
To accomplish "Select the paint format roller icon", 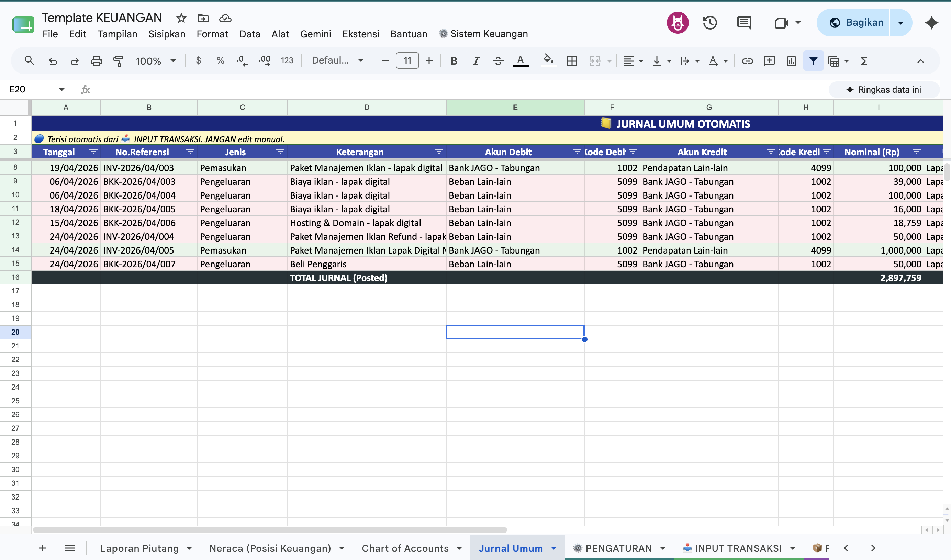I will pyautogui.click(x=119, y=61).
